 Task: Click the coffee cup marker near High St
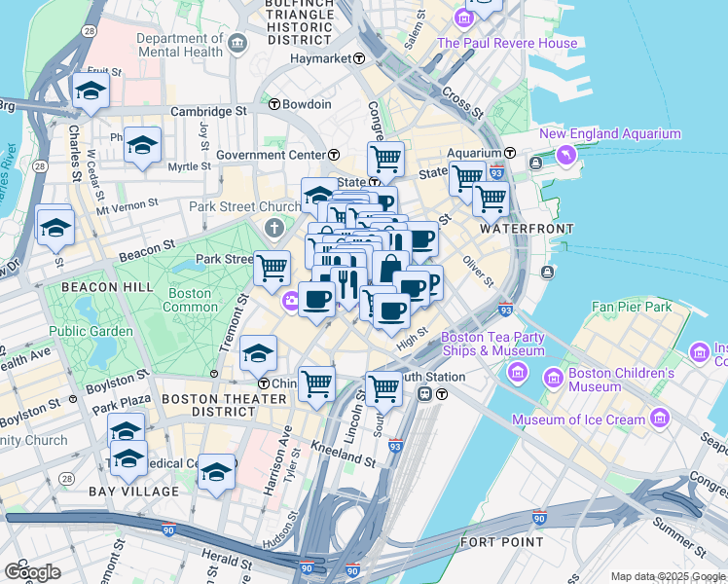pos(391,315)
